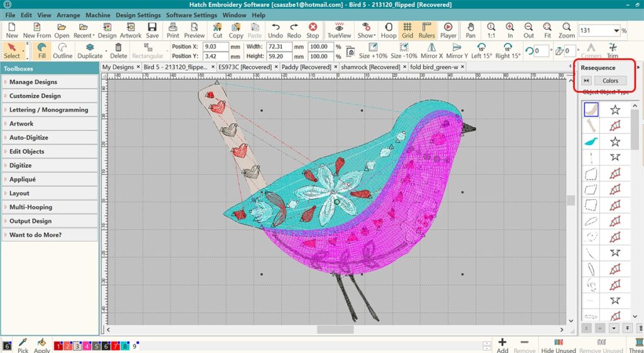Click the Width input field
This screenshot has height=353, width=644.
click(277, 47)
